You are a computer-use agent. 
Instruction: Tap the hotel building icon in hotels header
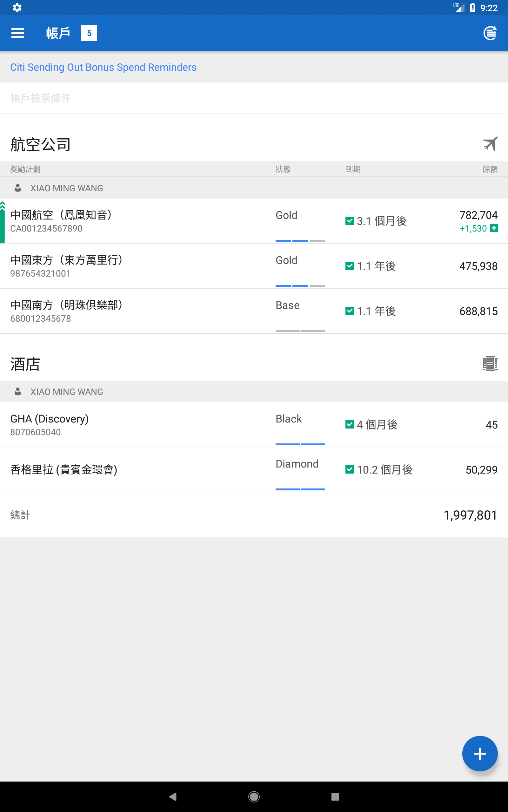pyautogui.click(x=490, y=363)
